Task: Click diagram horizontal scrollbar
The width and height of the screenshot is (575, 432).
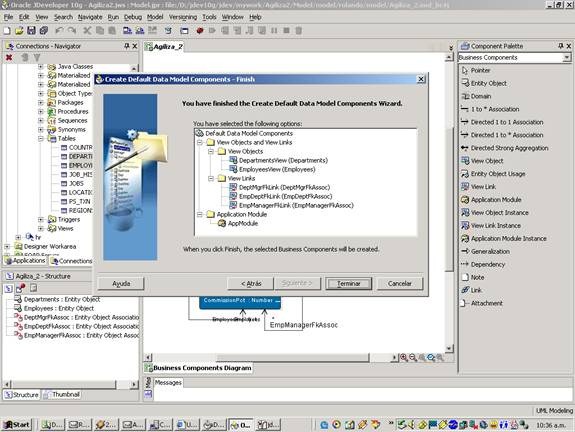Action: click(x=293, y=358)
